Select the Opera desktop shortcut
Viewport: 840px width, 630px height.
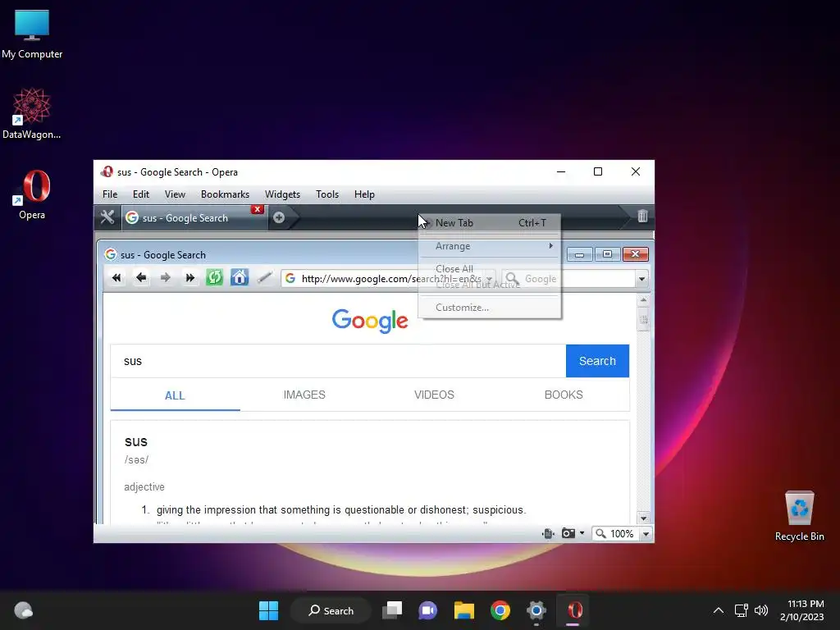tap(32, 195)
